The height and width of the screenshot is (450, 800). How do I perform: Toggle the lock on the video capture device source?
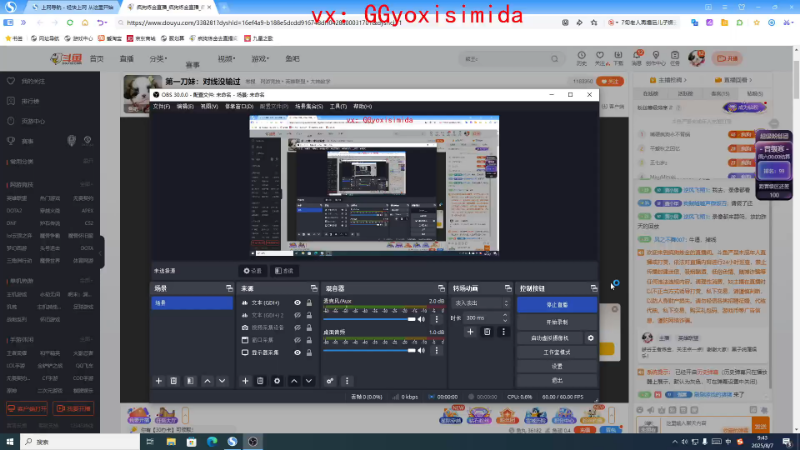tap(309, 328)
